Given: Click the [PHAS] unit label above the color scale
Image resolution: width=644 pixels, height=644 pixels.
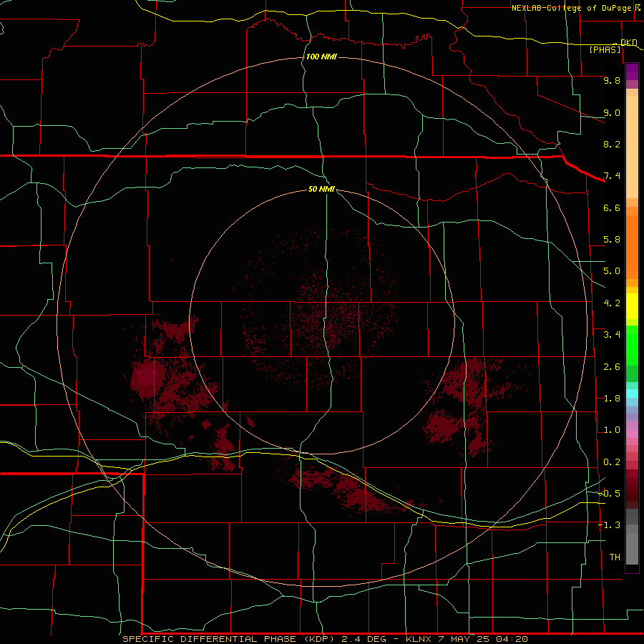Looking at the screenshot, I should pos(605,49).
